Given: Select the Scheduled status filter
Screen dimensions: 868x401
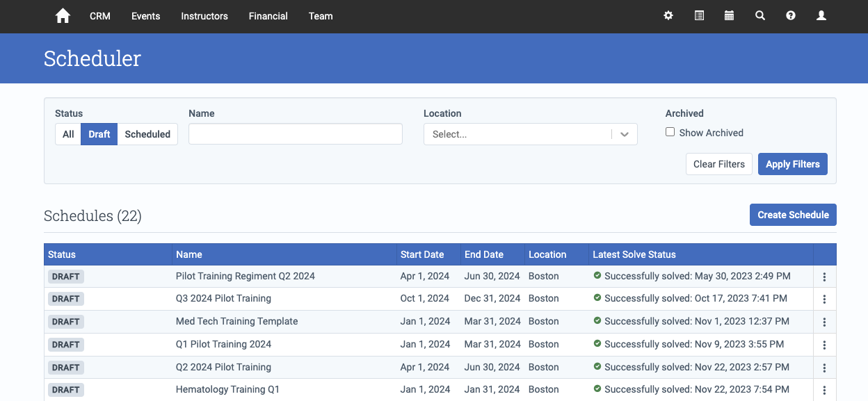Looking at the screenshot, I should 147,134.
